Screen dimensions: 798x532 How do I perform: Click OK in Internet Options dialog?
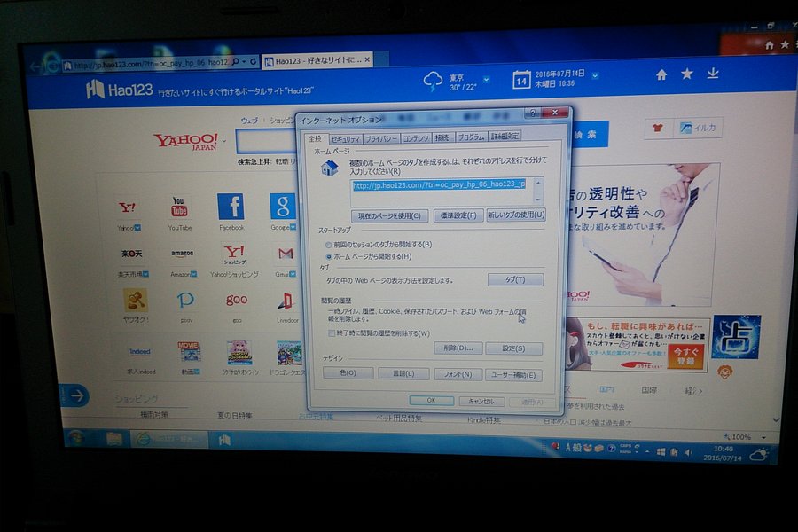coord(431,401)
